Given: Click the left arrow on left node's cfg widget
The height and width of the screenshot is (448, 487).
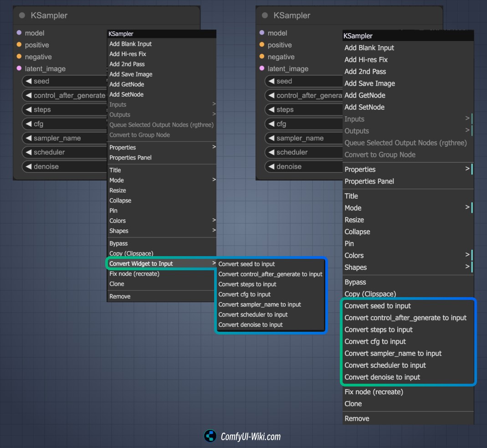Looking at the screenshot, I should 29,124.
